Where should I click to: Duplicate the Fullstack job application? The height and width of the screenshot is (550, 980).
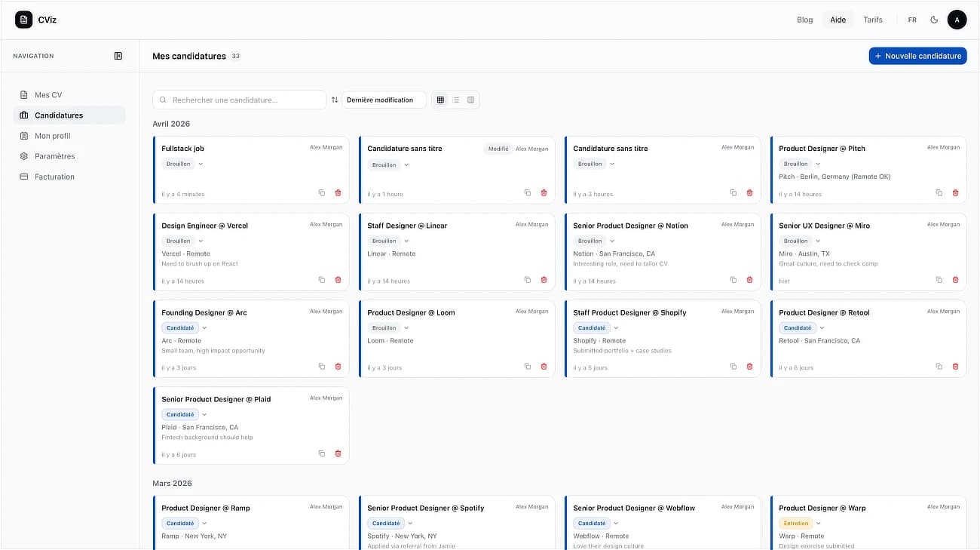tap(322, 193)
